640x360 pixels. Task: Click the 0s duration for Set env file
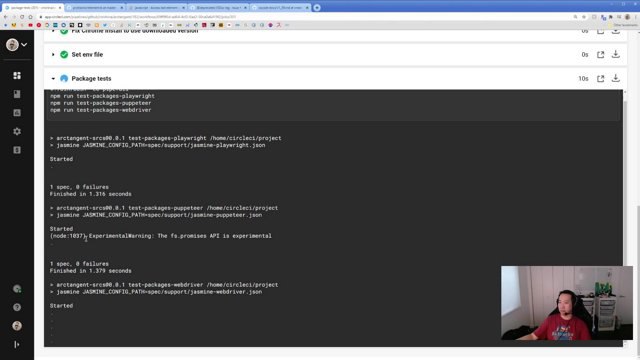585,55
